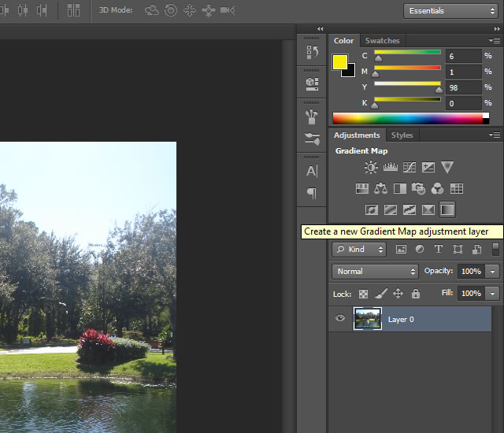This screenshot has width=504, height=433.
Task: Open the Paragraph panel icon
Action: coord(312,193)
